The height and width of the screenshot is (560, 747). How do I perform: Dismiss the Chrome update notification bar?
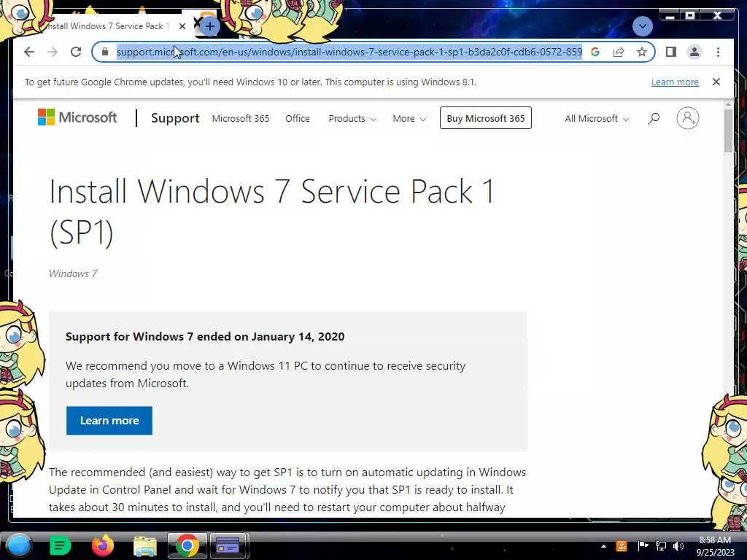[716, 82]
